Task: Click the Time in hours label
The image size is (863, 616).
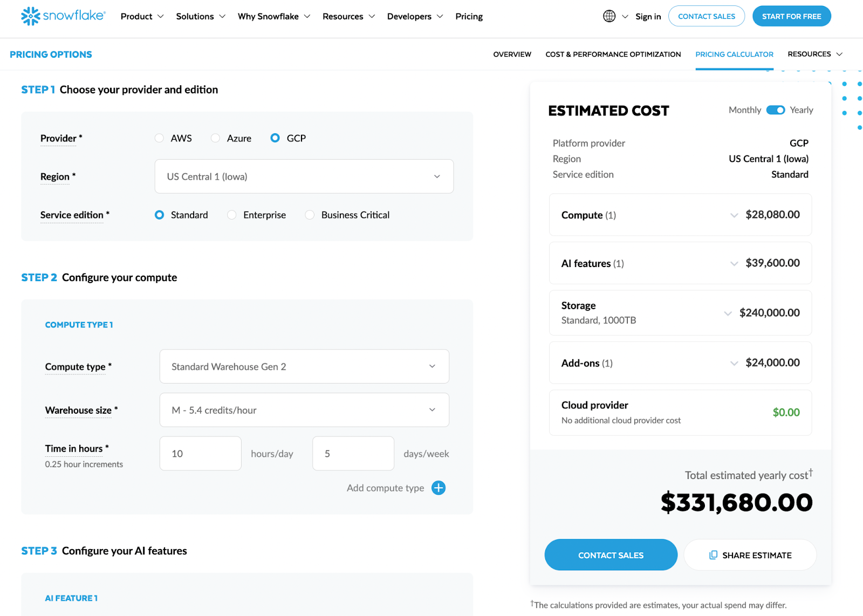Action: (77, 448)
